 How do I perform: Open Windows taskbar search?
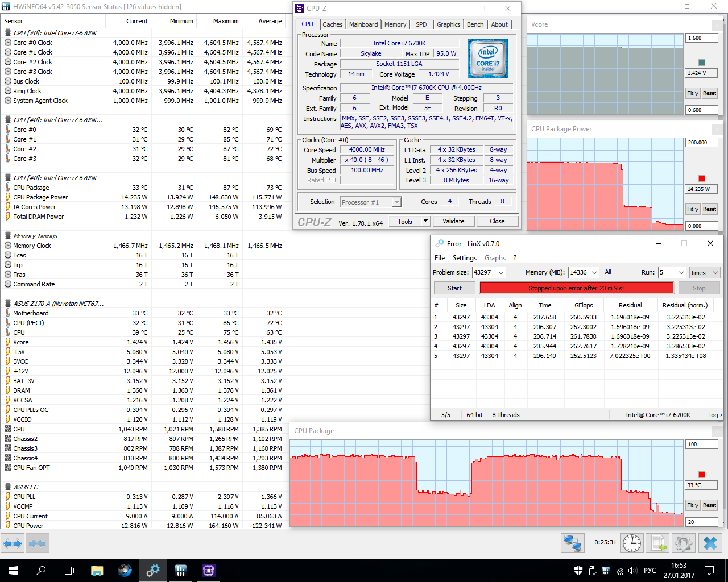(41, 571)
